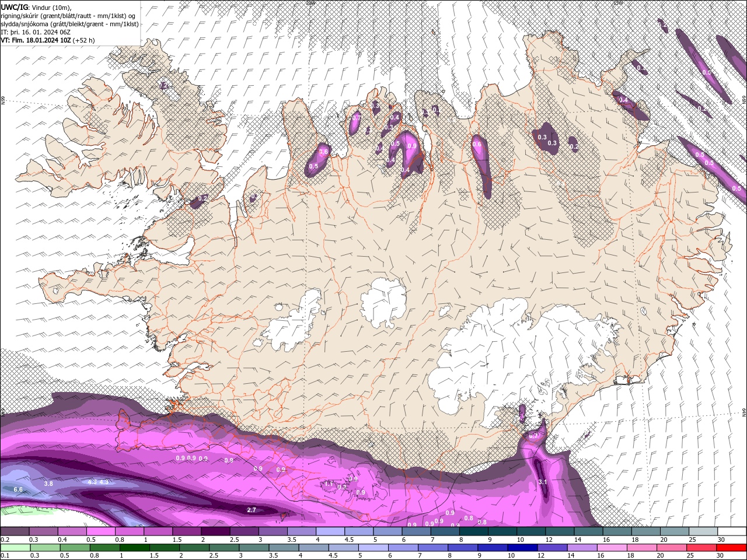Pick the 0.1 mm pale green rain legend swatch
The height and width of the screenshot is (560, 747).
(15, 548)
